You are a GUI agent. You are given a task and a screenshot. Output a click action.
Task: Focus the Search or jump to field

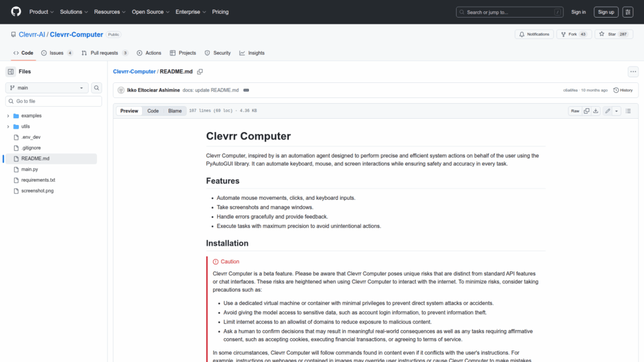509,12
